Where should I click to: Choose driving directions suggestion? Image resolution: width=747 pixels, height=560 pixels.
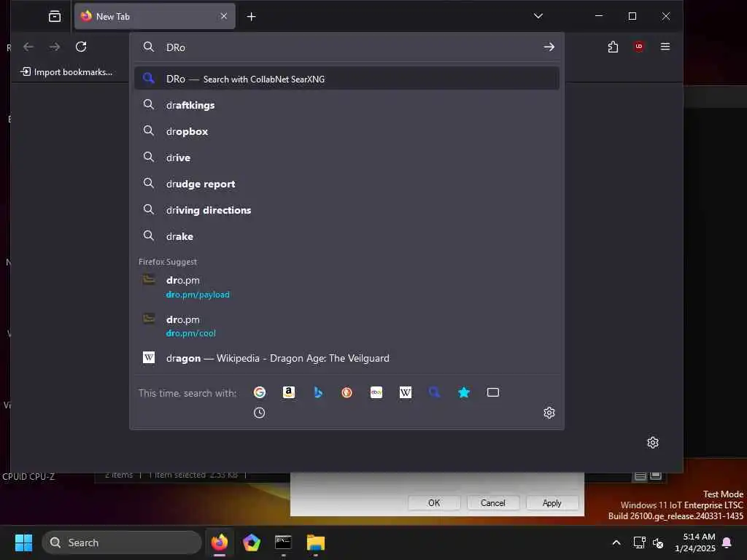[347, 210]
